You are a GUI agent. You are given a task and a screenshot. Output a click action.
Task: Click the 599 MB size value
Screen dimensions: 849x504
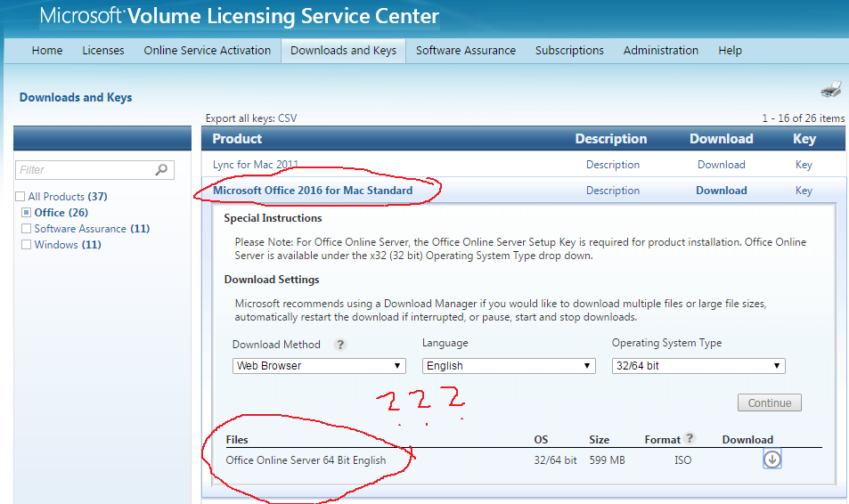pyautogui.click(x=607, y=460)
